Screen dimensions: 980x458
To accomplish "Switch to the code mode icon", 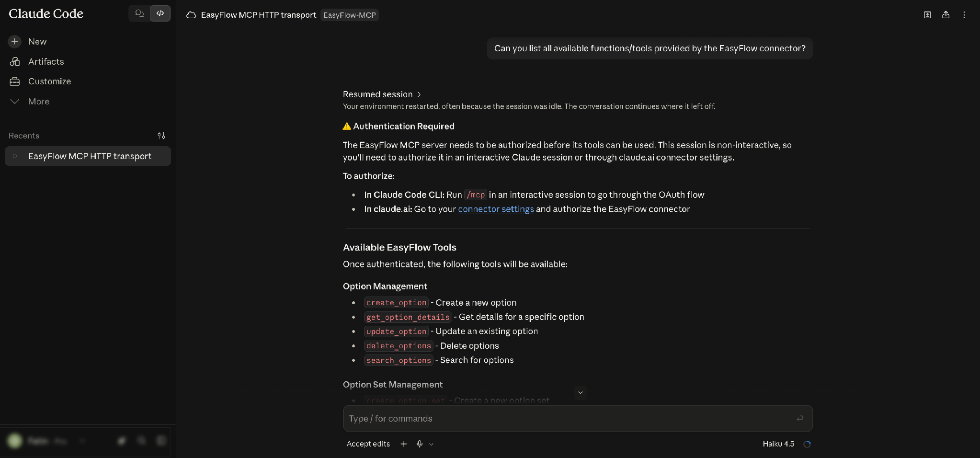I will 160,13.
